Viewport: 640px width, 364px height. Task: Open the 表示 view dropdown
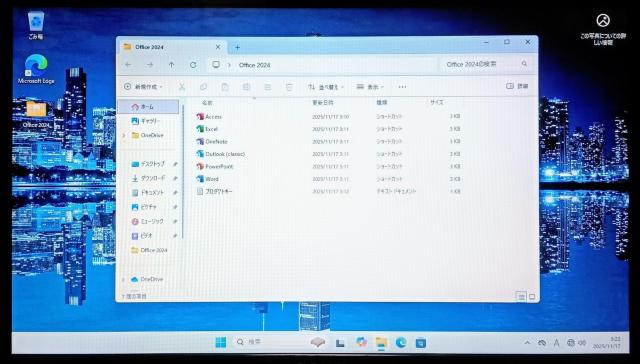370,87
